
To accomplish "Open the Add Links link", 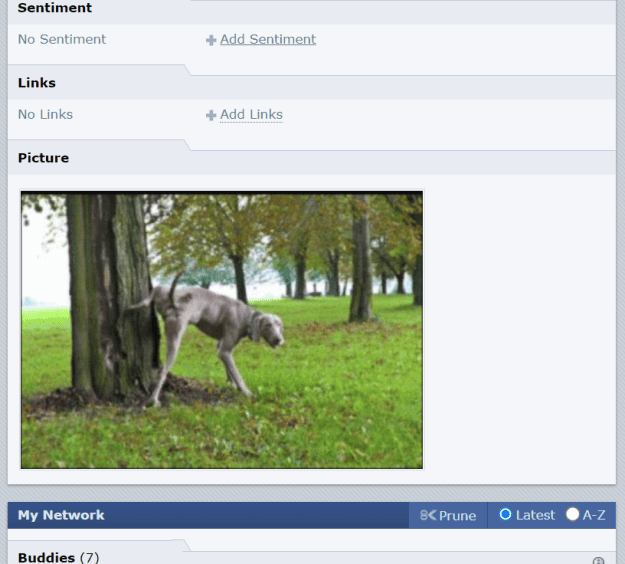I will 251,115.
